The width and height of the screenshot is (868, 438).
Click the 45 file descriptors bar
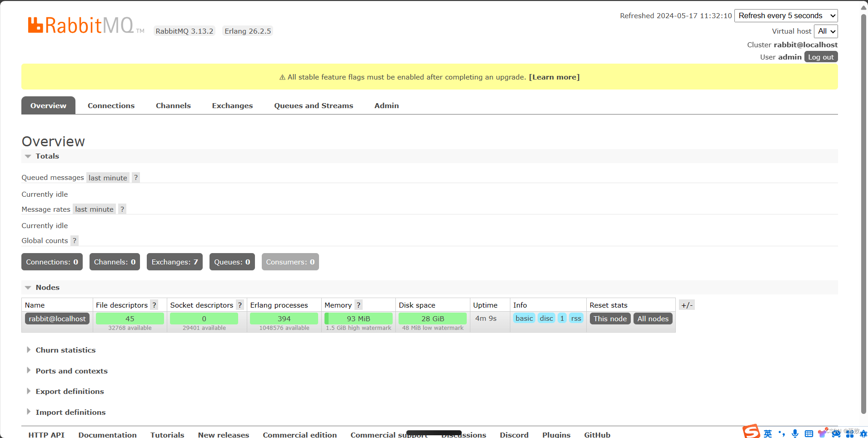(130, 319)
